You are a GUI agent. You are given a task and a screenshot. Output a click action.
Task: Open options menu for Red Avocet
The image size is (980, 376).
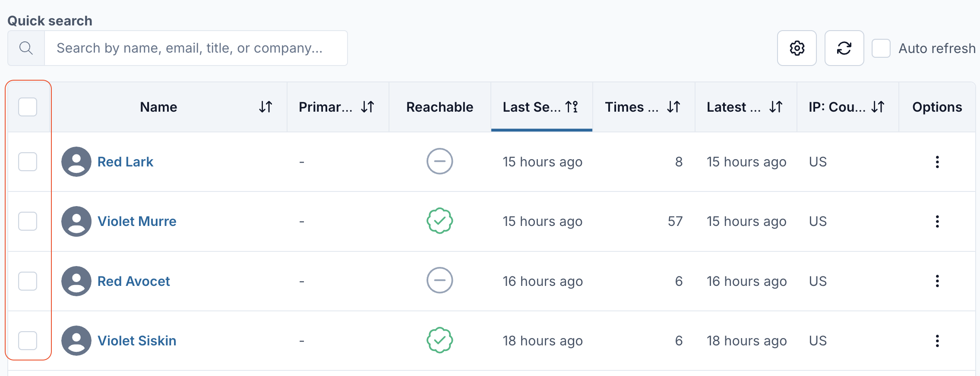(937, 281)
